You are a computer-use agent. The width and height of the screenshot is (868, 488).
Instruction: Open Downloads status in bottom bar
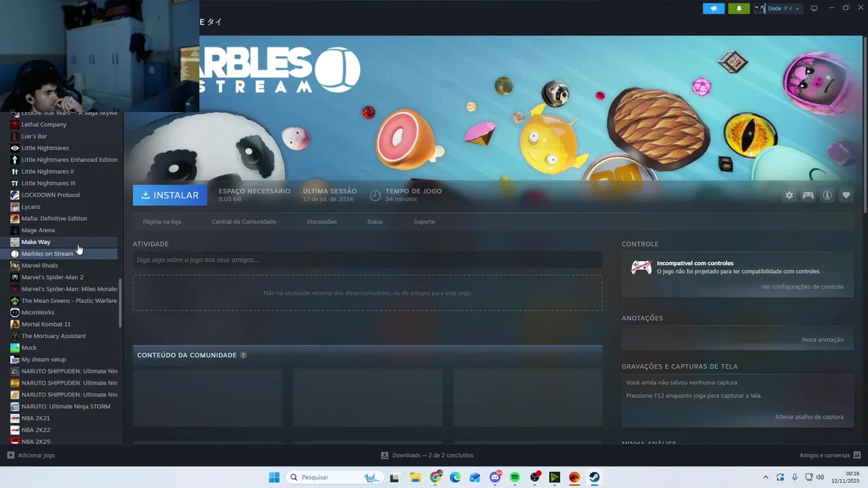pyautogui.click(x=427, y=455)
